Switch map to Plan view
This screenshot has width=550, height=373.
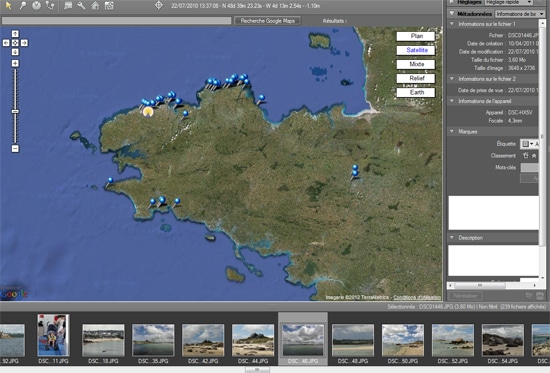(416, 36)
